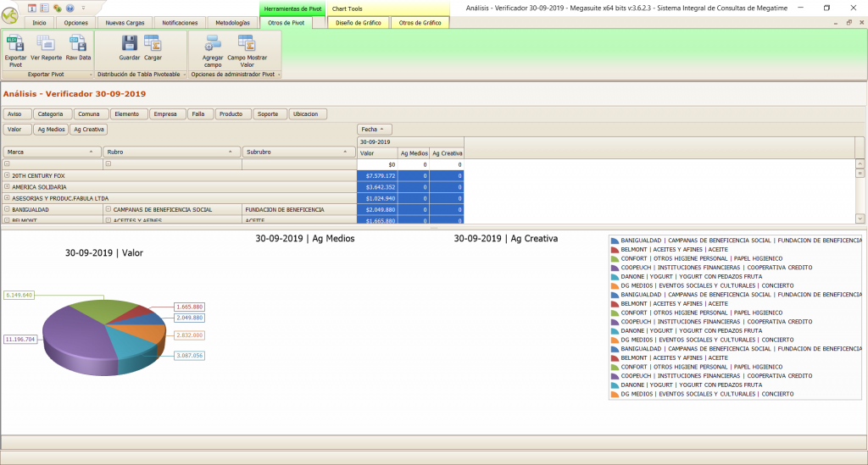Click the pivot grid scroll down arrow
868x465 pixels.
(x=860, y=219)
